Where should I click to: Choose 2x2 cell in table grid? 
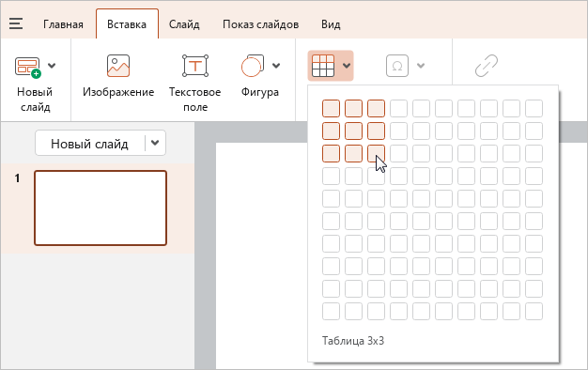353,131
